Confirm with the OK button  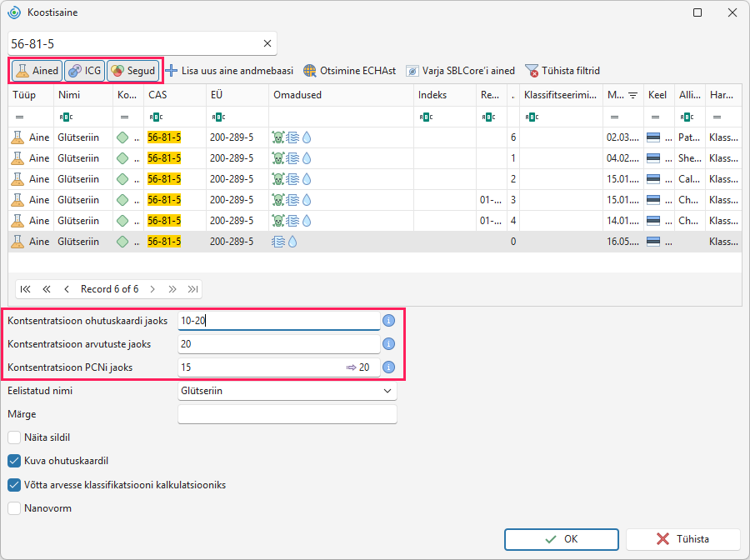561,539
